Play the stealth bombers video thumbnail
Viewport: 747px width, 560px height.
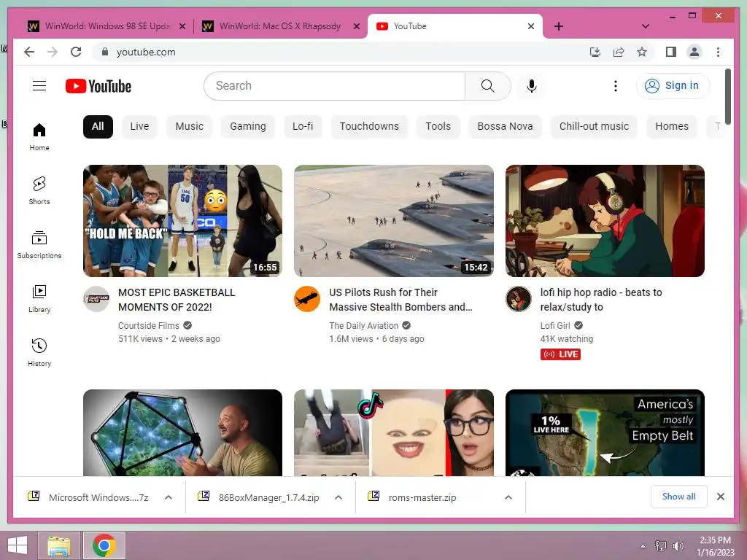[x=393, y=220]
